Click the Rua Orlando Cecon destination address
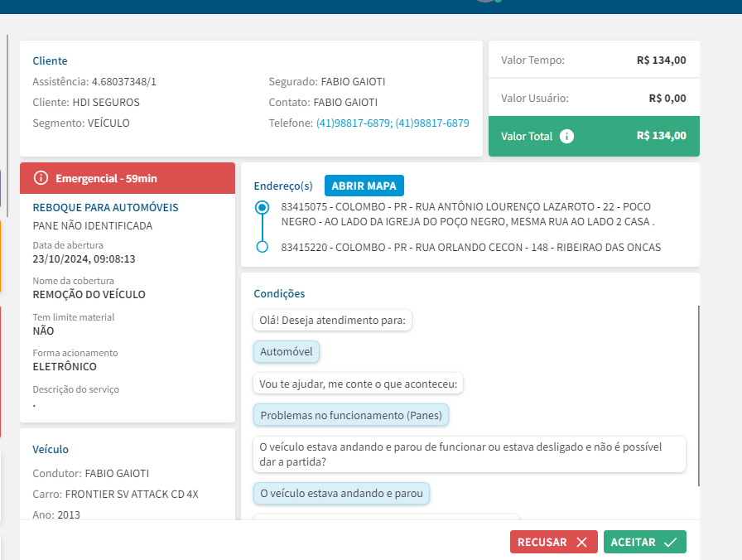The width and height of the screenshot is (742, 560). pos(470,247)
